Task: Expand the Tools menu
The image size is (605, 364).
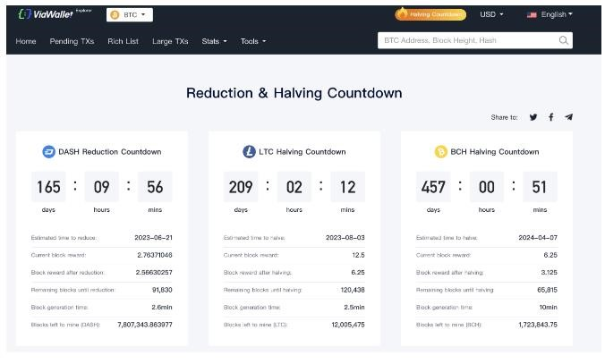Action: click(x=253, y=41)
